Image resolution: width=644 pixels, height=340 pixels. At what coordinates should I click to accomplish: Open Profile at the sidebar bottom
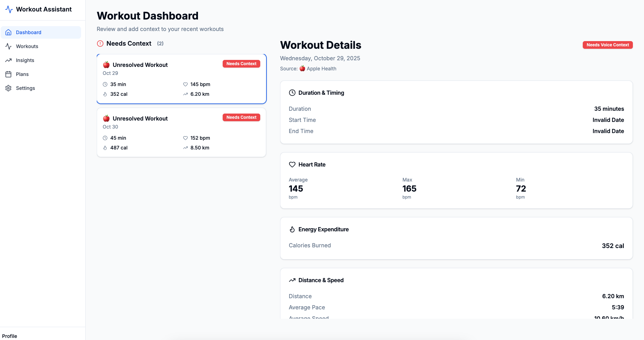click(10, 336)
